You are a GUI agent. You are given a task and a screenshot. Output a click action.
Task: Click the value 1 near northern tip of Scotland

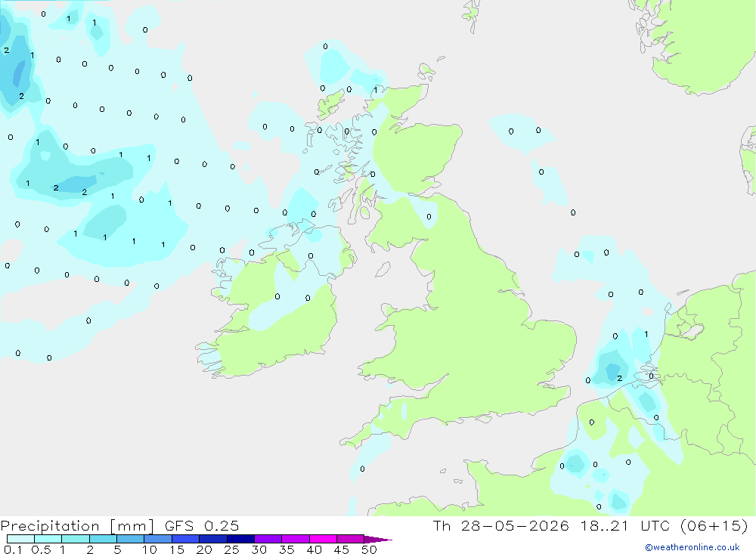pyautogui.click(x=375, y=90)
